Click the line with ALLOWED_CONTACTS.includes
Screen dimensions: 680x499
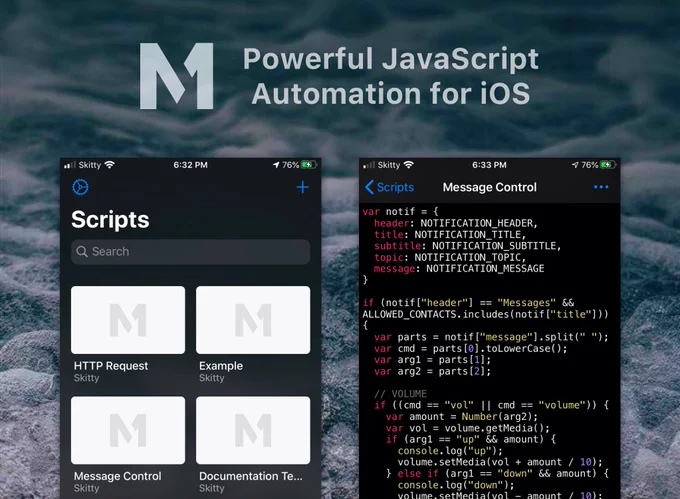(485, 314)
